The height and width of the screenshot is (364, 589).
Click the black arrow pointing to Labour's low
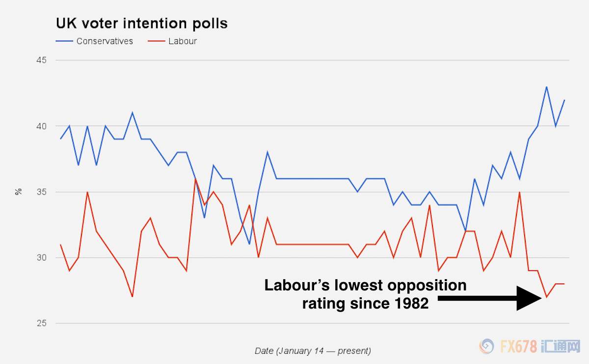point(491,298)
